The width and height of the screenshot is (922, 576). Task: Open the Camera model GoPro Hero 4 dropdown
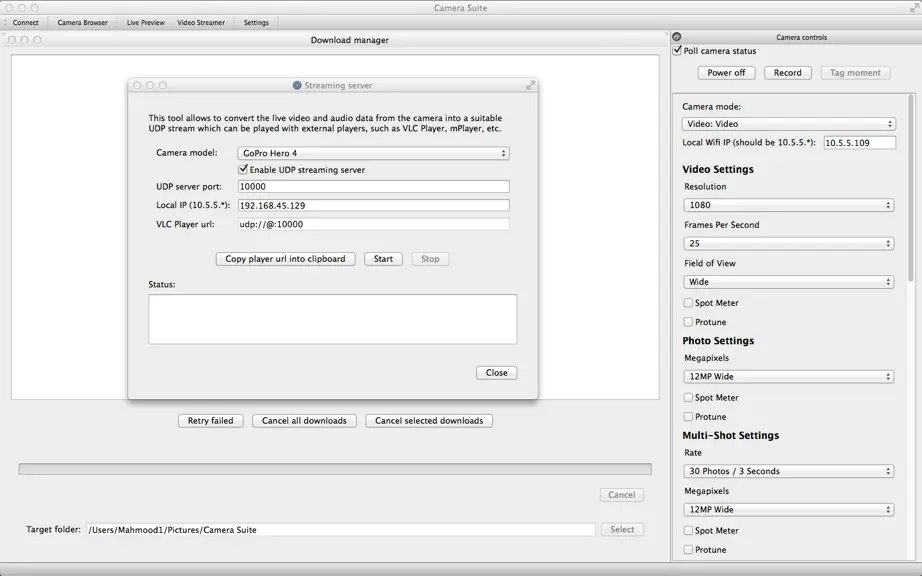point(373,153)
